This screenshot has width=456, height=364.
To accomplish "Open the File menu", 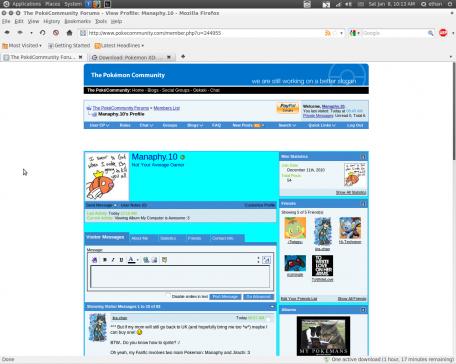I will coord(6,21).
